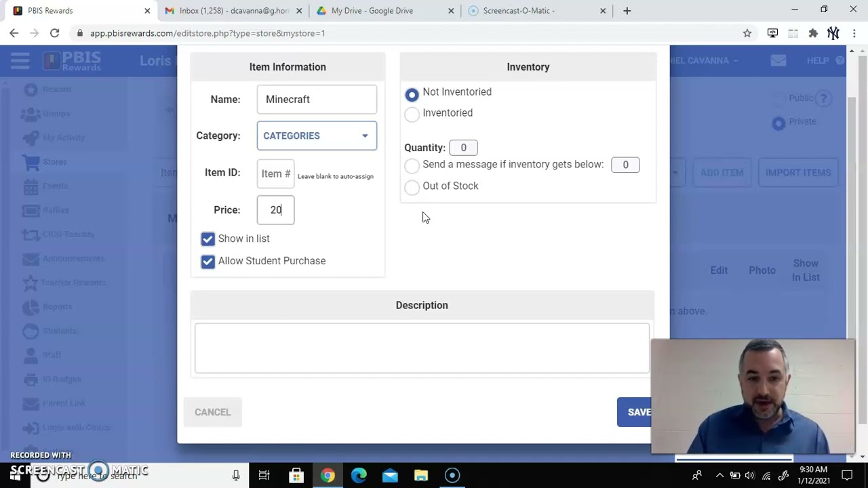Click the Public help question icon
The width and height of the screenshot is (868, 488).
(823, 99)
